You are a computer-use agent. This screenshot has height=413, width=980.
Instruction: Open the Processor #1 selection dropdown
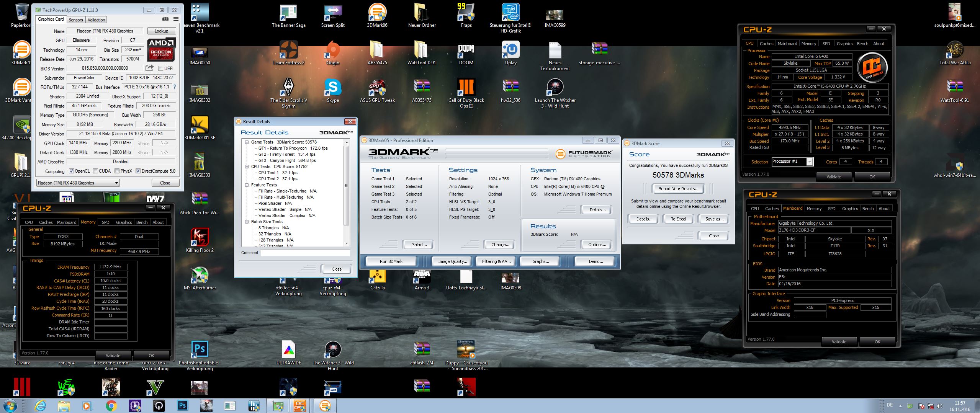[x=792, y=162]
